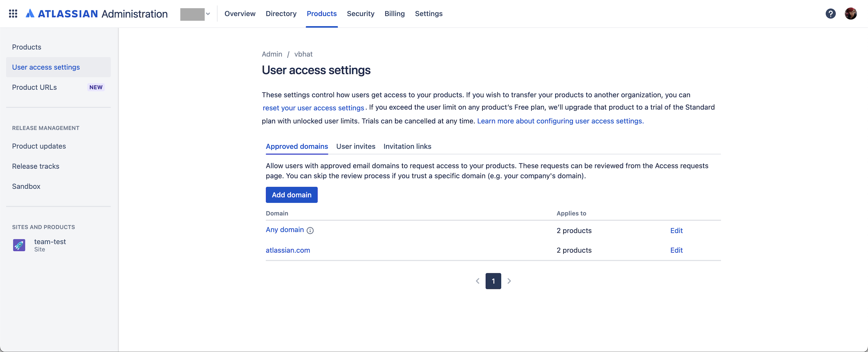Click the Atlassian logo icon
This screenshot has width=868, height=352.
(30, 14)
